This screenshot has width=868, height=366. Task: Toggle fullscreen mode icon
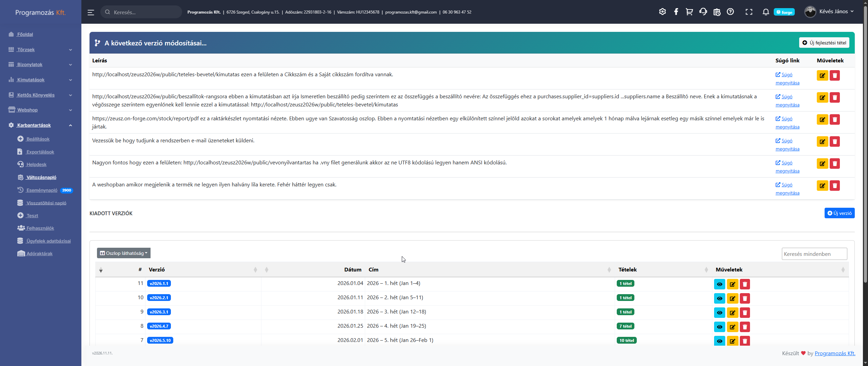click(x=749, y=12)
